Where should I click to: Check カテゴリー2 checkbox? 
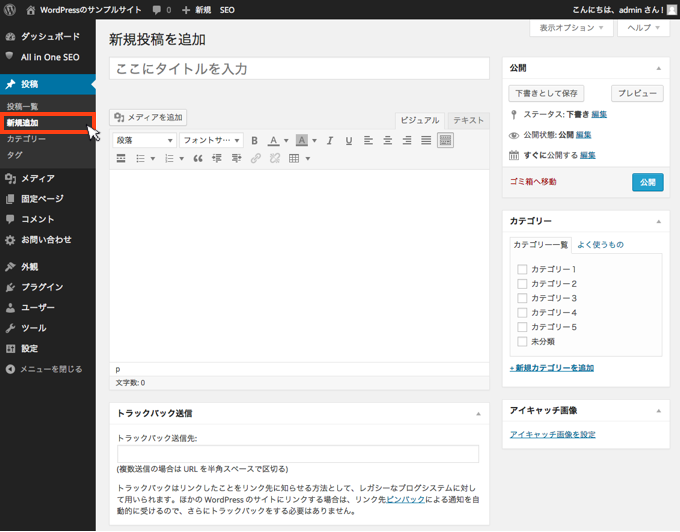(522, 284)
